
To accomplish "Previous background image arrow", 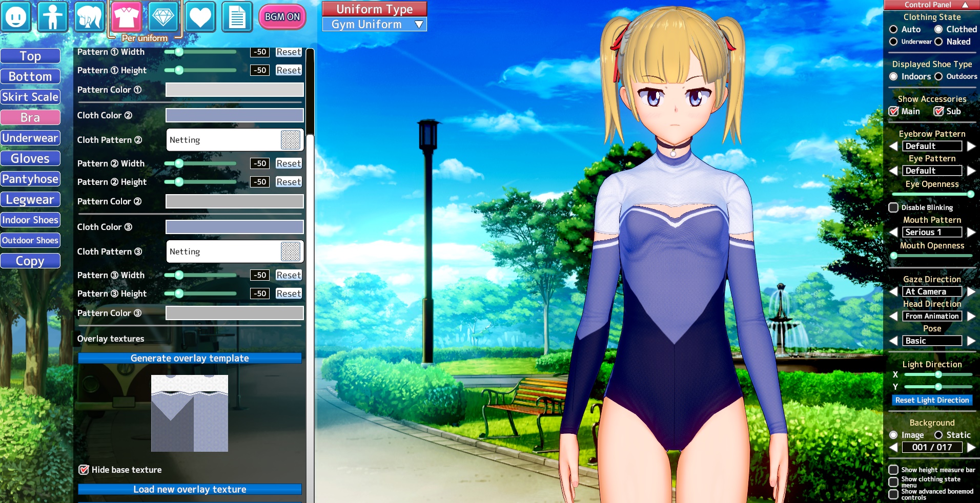I will pyautogui.click(x=893, y=447).
